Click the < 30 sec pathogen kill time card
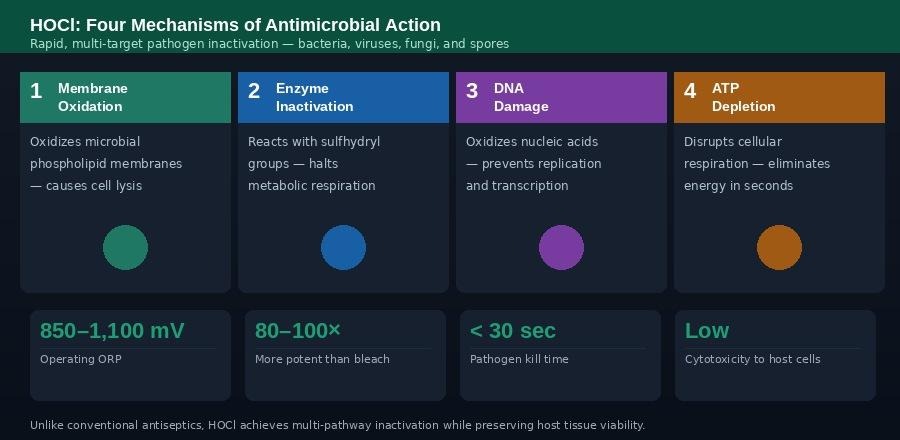 (560, 355)
